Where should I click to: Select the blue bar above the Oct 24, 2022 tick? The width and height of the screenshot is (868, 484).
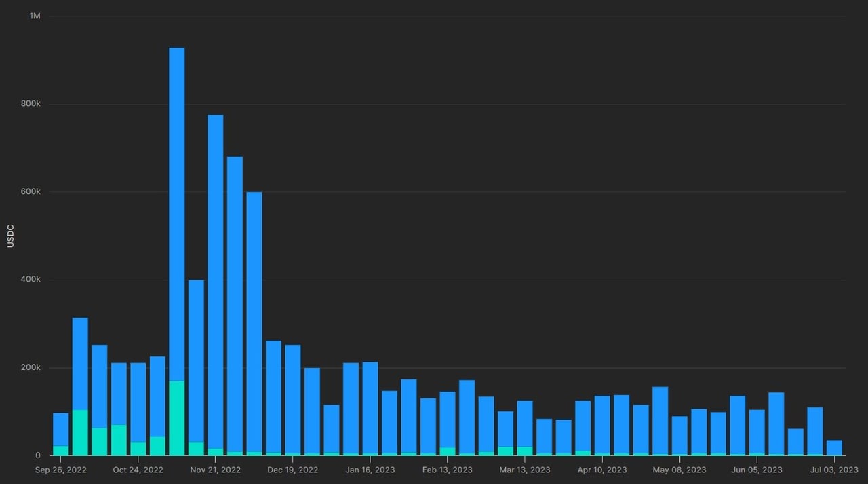[138, 403]
